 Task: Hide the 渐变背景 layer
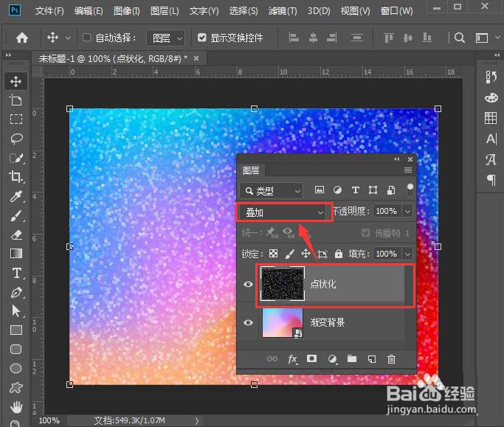248,322
